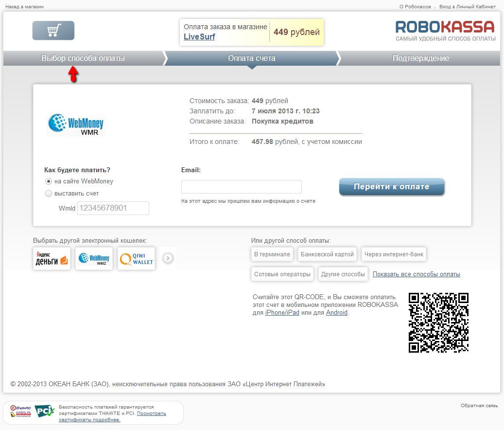
Task: Choose 'Банковской картой' payment method
Action: [x=327, y=254]
